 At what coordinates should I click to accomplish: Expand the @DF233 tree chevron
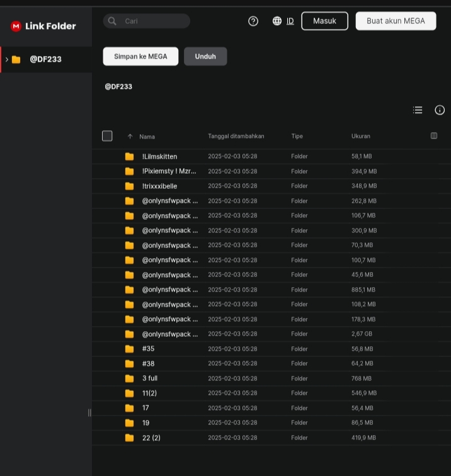pyautogui.click(x=7, y=59)
